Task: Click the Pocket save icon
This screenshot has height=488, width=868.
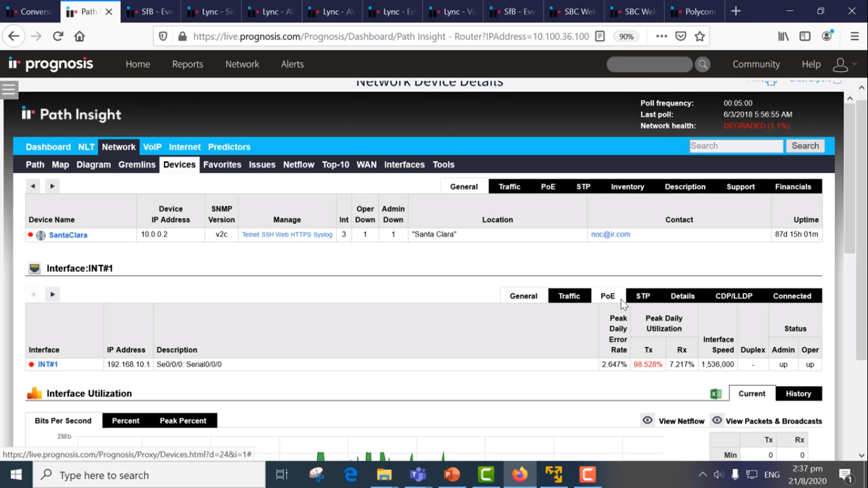Action: [x=681, y=36]
